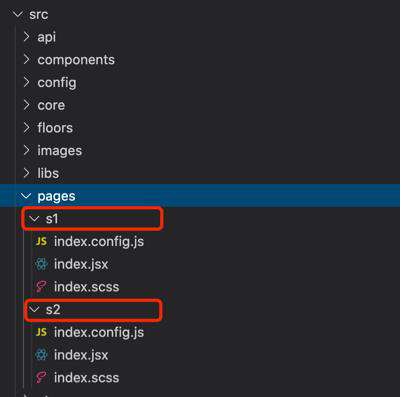Viewport: 400px width, 397px height.
Task: Collapse the pages folder chevron
Action: pos(26,196)
